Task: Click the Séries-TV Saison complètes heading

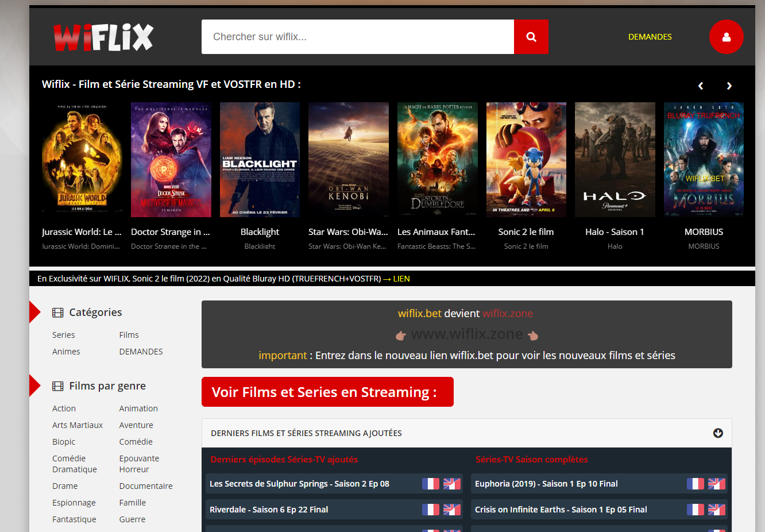Action: tap(532, 460)
